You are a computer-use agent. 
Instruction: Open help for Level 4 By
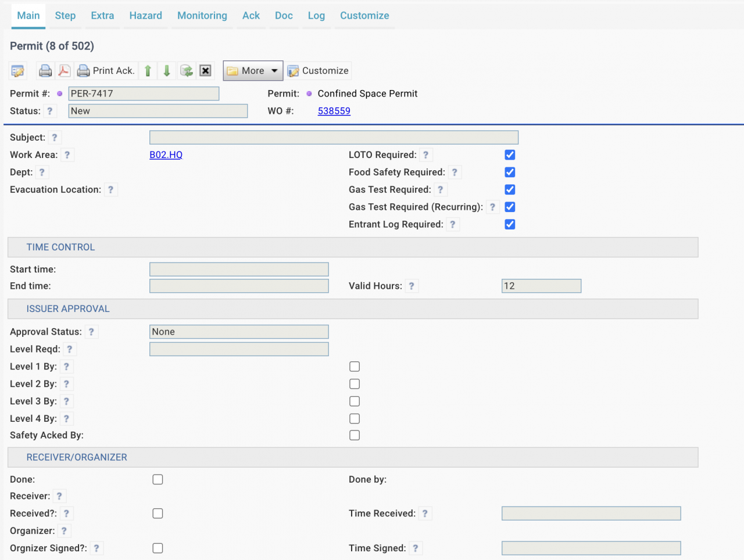tap(66, 419)
